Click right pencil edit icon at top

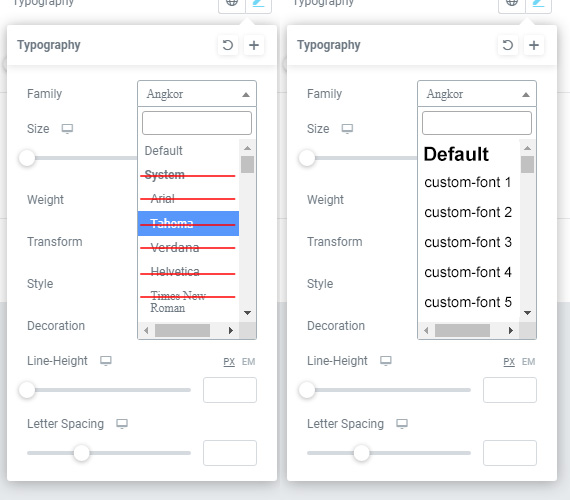coord(538,4)
